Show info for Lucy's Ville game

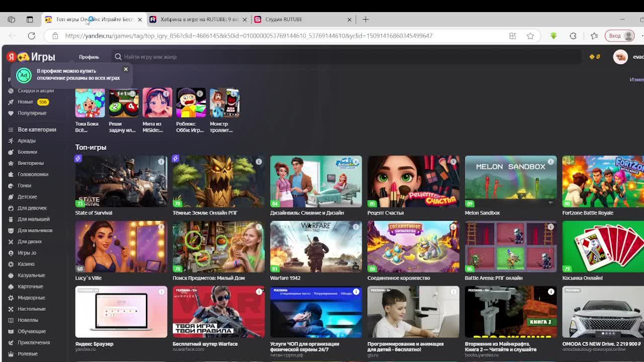pyautogui.click(x=161, y=227)
